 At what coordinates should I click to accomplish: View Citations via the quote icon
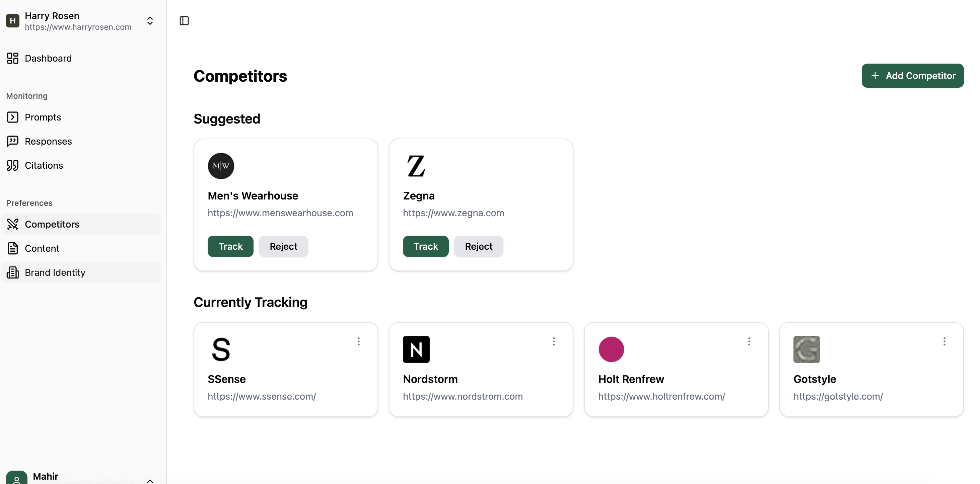[13, 165]
